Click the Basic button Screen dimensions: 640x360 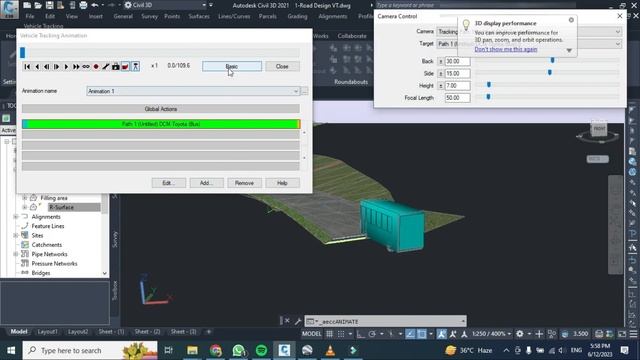coord(232,66)
